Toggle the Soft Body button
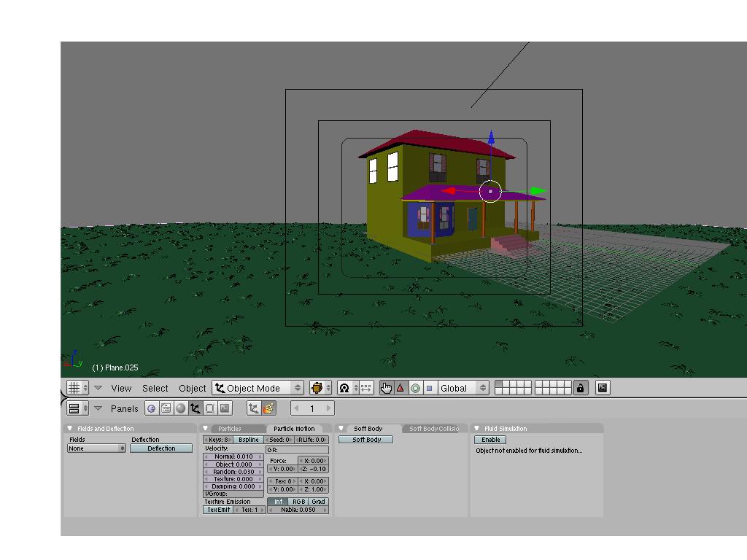This screenshot has width=747, height=560. pyautogui.click(x=366, y=440)
